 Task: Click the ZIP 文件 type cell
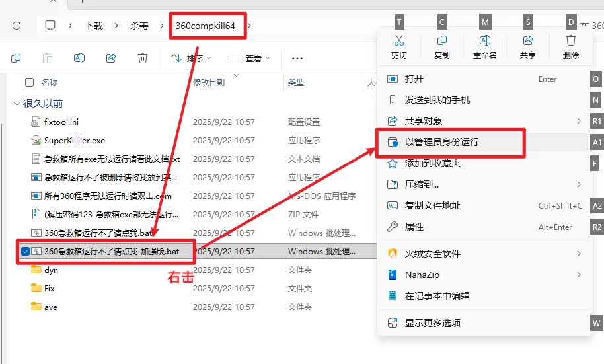303,215
